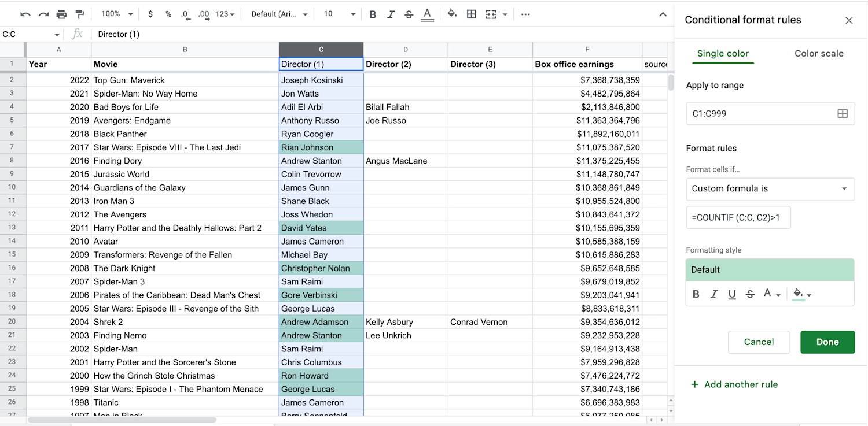Viewport: 868px width, 426px height.
Task: Increase decimal places icon
Action: point(204,14)
